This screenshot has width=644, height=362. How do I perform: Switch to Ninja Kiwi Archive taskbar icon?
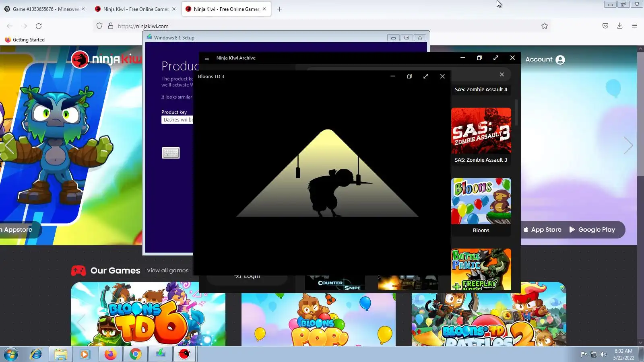(185, 354)
